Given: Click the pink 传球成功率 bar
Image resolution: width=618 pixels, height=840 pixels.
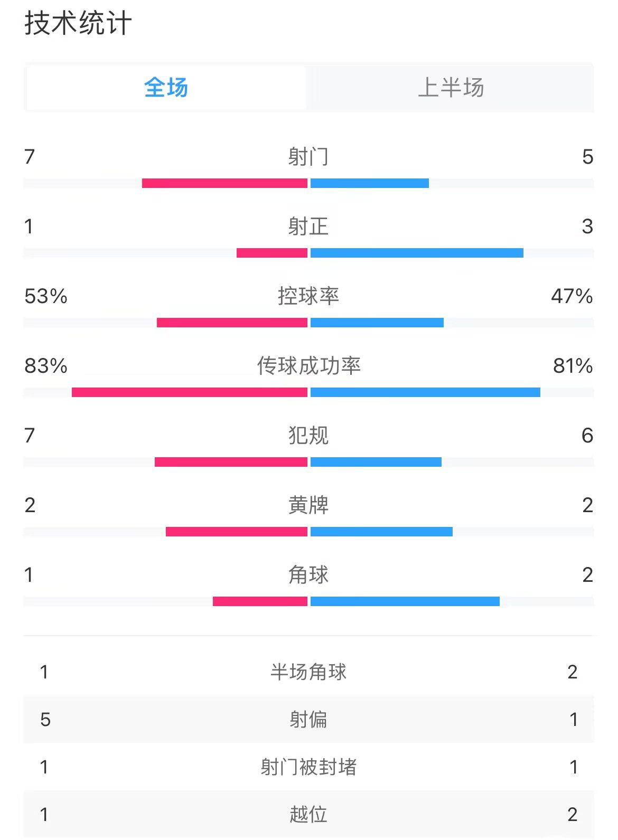Looking at the screenshot, I should click(190, 392).
